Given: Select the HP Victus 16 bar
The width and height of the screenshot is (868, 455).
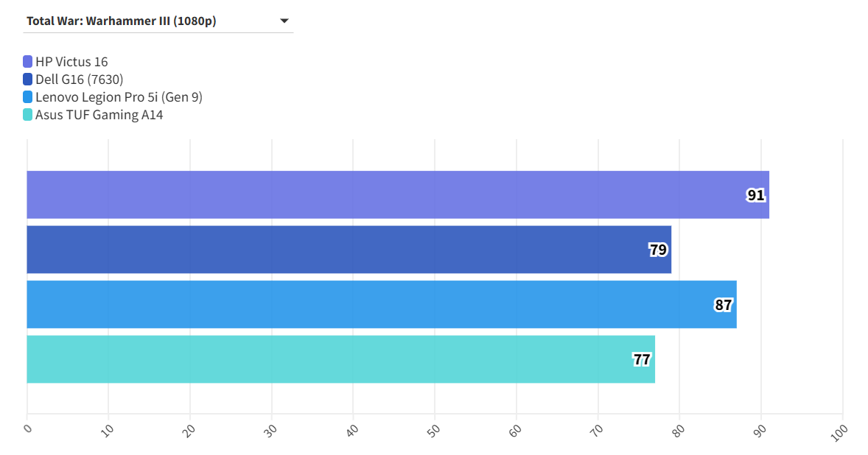Looking at the screenshot, I should click(368, 195).
